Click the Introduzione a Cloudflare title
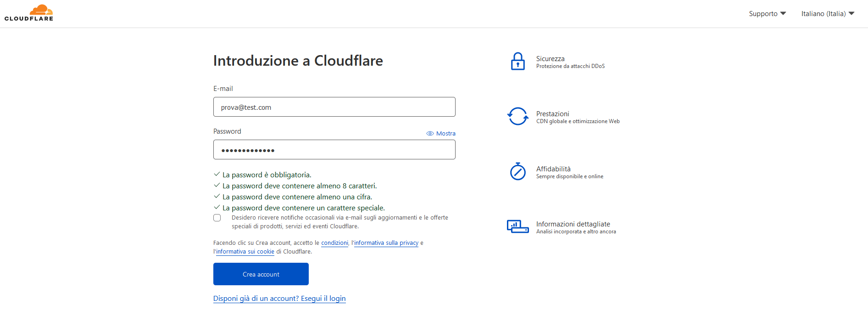Viewport: 868px width, 322px height. [298, 61]
